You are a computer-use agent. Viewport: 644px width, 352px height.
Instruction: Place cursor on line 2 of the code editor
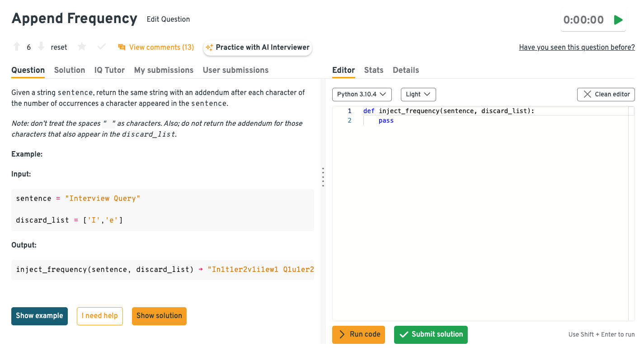(386, 120)
